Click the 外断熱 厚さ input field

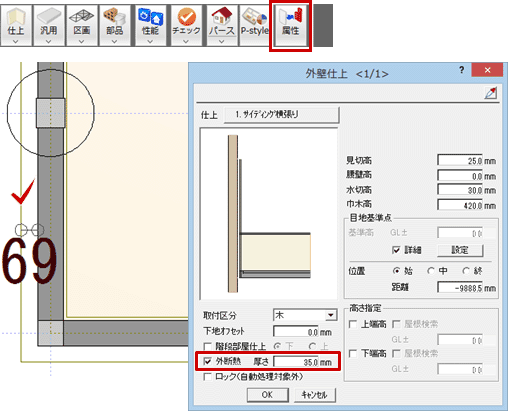click(295, 362)
